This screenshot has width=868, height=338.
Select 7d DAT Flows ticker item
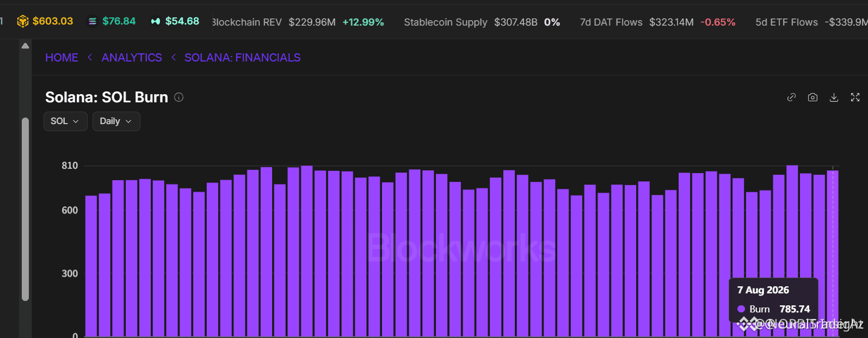(x=657, y=22)
